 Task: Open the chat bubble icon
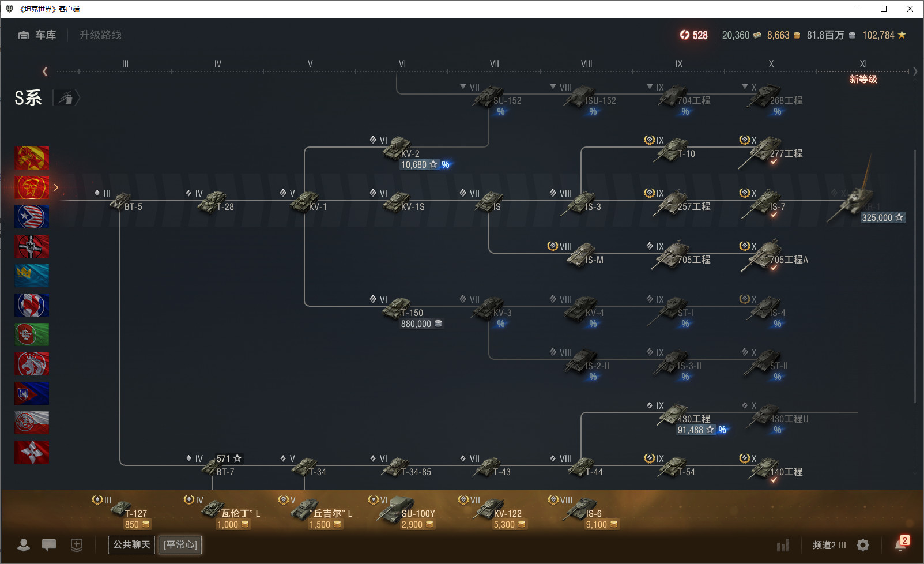(49, 545)
